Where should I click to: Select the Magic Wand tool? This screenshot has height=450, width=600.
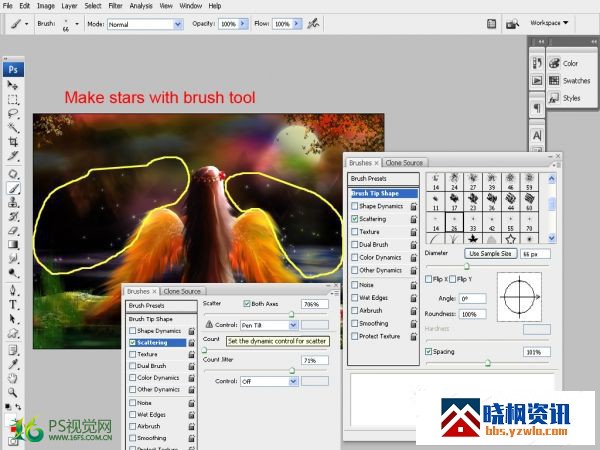click(x=13, y=128)
